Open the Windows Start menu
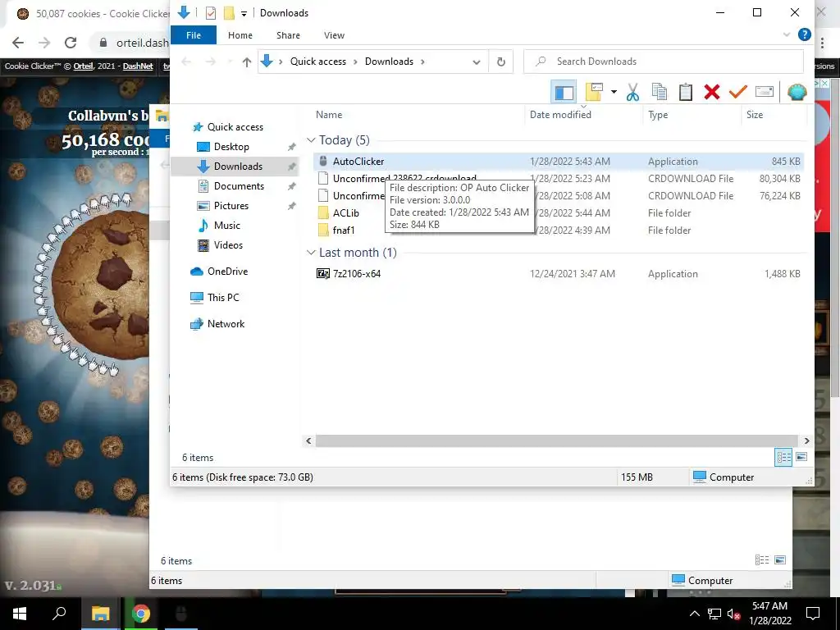Image resolution: width=840 pixels, height=630 pixels. click(20, 614)
